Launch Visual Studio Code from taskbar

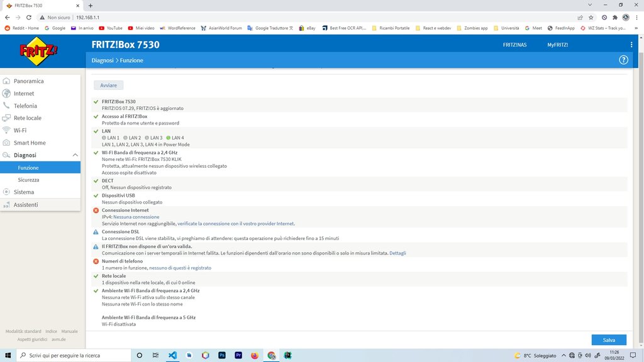point(172,355)
